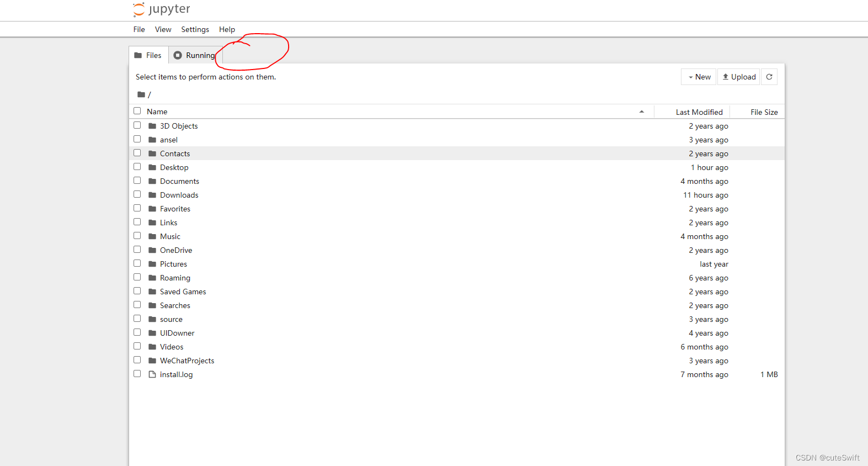Click the Downloads folder icon
Image resolution: width=868 pixels, height=466 pixels.
click(152, 195)
